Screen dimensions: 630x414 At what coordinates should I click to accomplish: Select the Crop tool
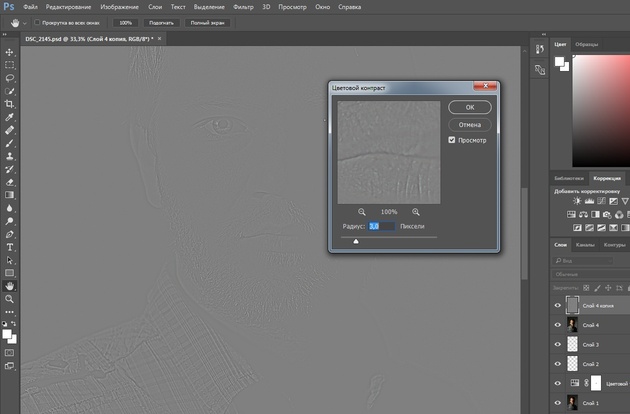pyautogui.click(x=10, y=103)
